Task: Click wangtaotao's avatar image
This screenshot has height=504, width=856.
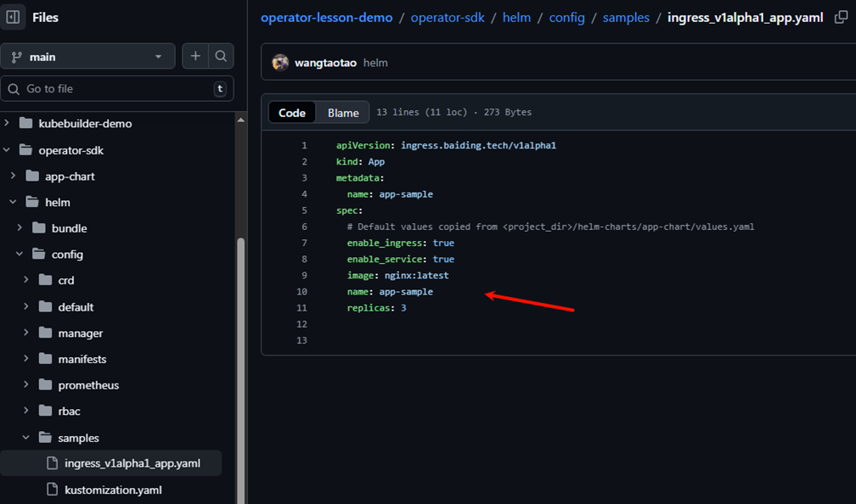Action: coord(280,63)
